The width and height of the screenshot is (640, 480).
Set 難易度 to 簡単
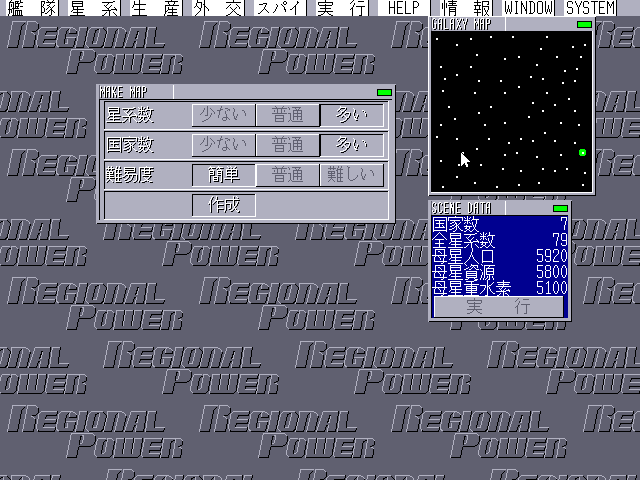(224, 175)
